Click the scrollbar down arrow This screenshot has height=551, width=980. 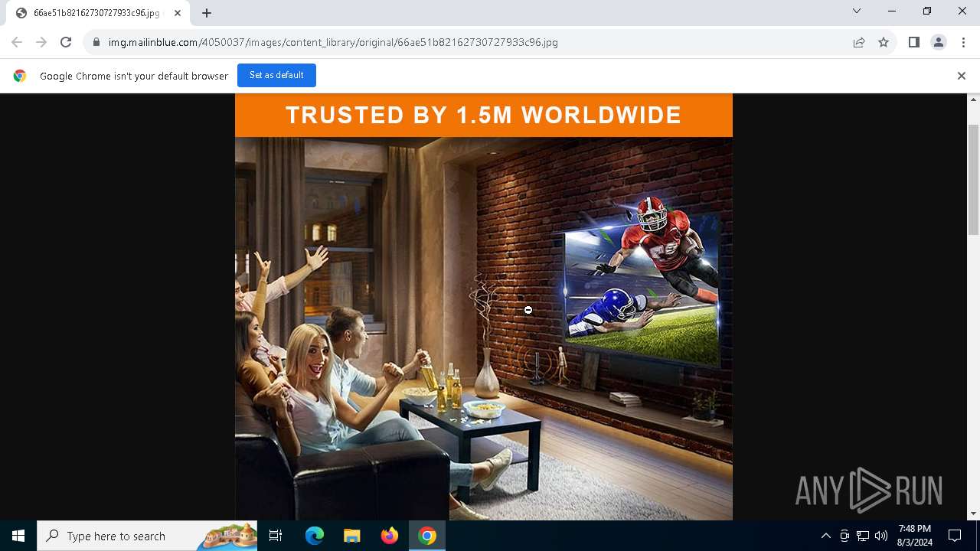pyautogui.click(x=974, y=514)
